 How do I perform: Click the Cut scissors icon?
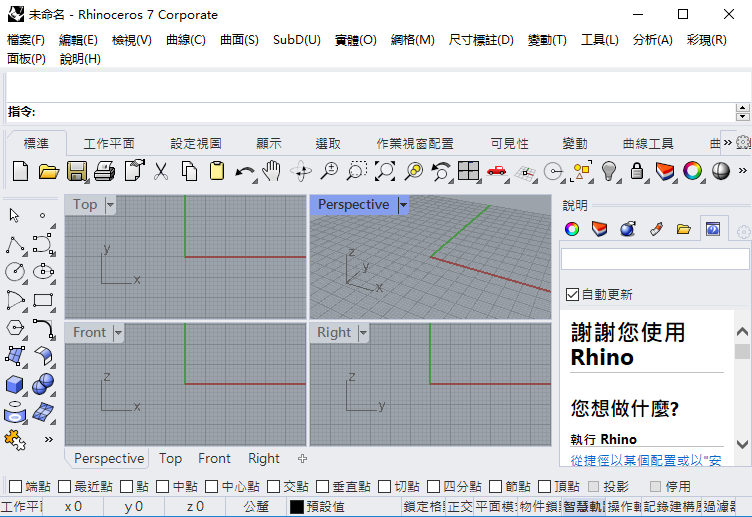[x=161, y=171]
